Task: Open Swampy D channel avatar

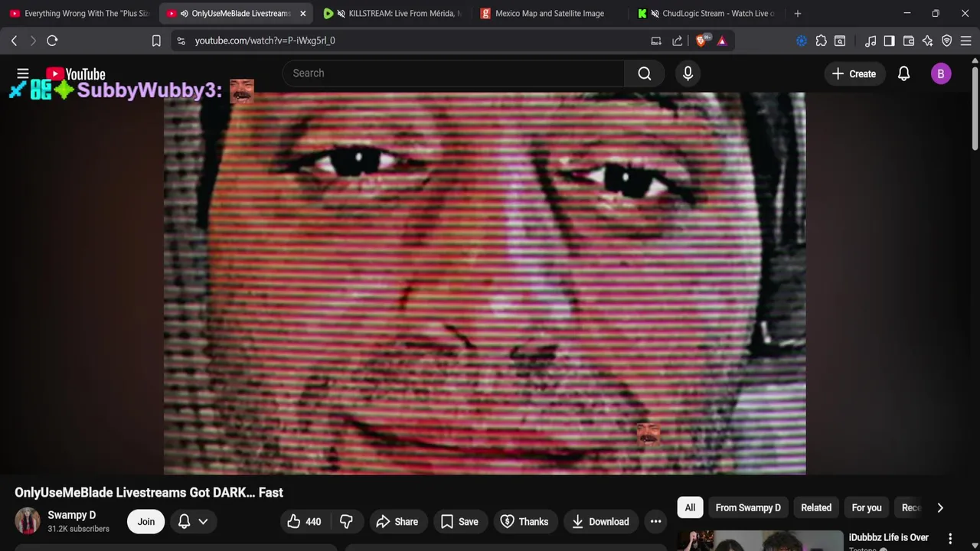Action: pyautogui.click(x=28, y=520)
